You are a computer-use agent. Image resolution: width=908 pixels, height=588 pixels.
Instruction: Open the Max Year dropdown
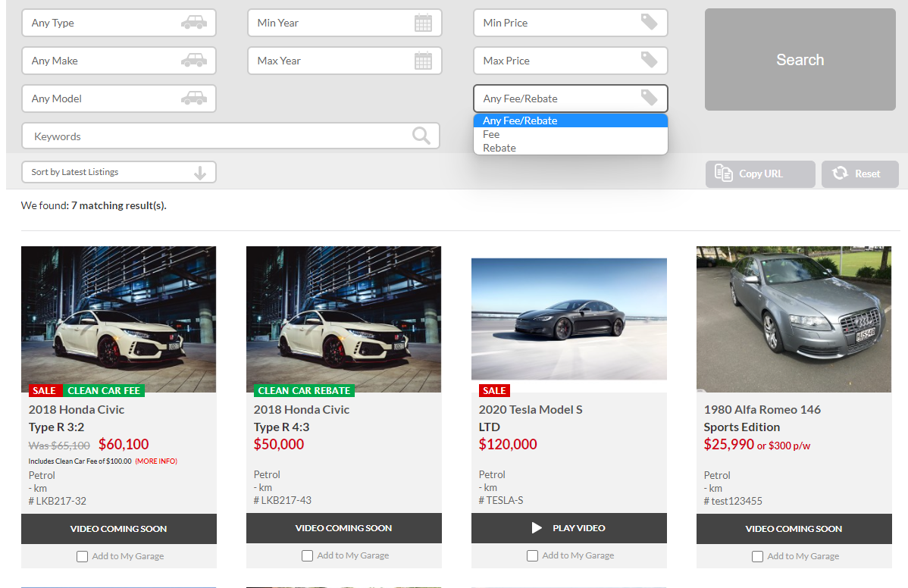[345, 61]
